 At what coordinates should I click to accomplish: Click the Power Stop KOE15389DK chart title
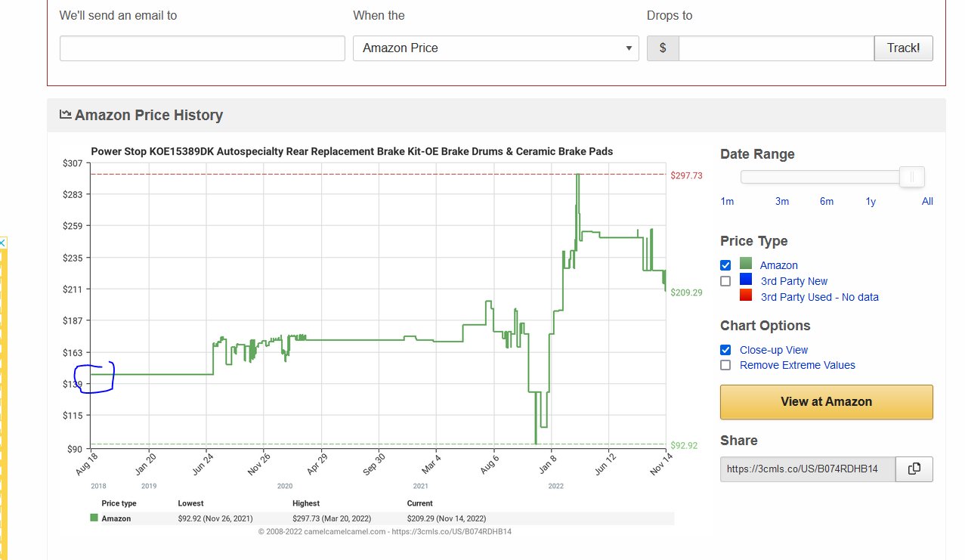[352, 151]
